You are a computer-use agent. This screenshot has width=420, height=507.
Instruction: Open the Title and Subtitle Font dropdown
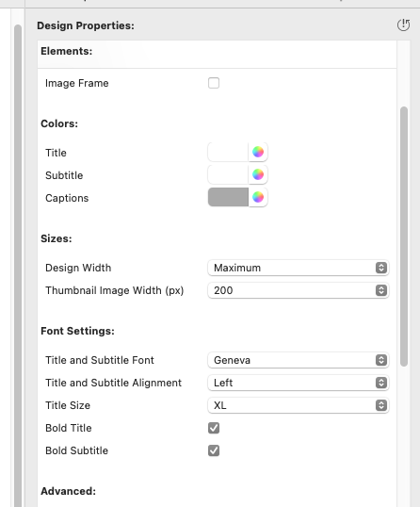click(x=299, y=360)
